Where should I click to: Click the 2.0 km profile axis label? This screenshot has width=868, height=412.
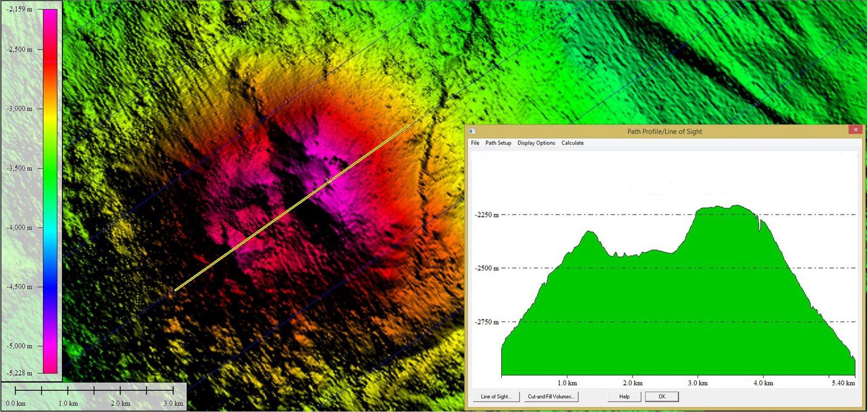pyautogui.click(x=633, y=383)
